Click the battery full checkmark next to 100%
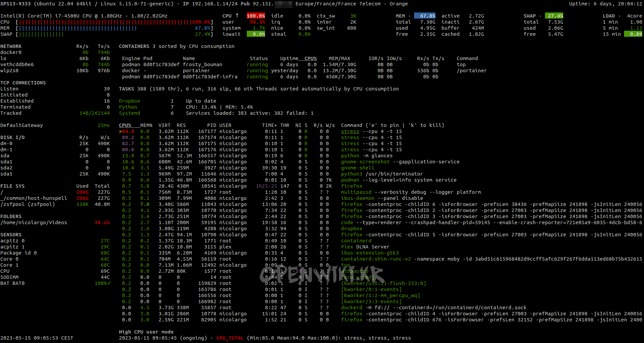Screen dimensions: 644x343 109,283
